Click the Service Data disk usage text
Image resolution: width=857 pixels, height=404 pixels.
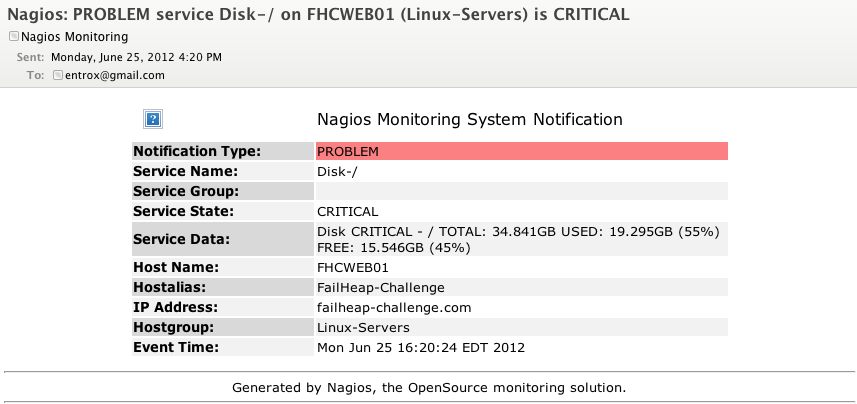tap(518, 239)
